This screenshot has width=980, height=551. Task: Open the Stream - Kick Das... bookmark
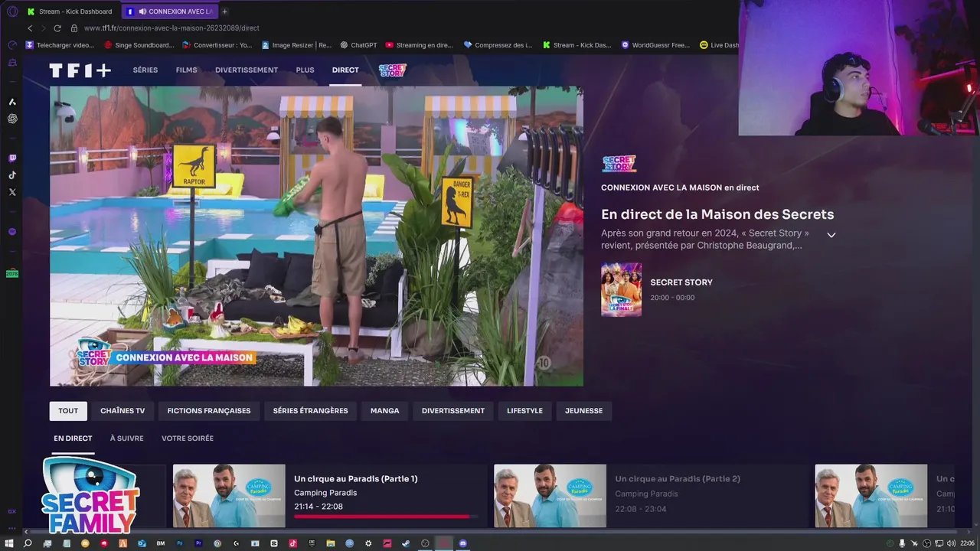click(x=577, y=45)
